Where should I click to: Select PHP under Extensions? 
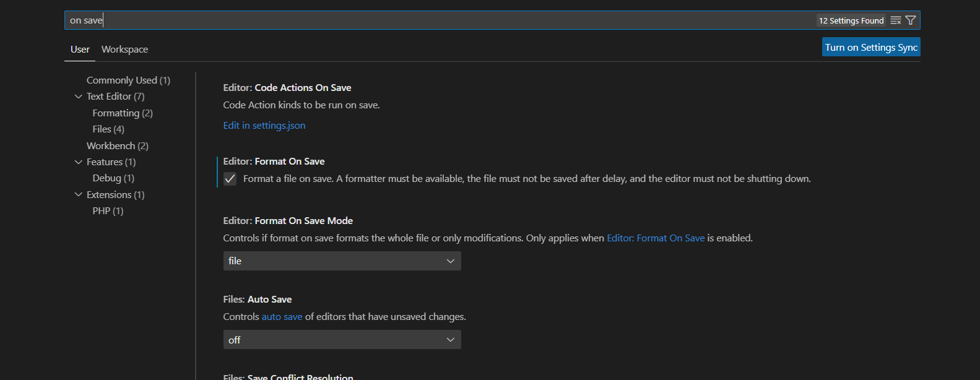(108, 211)
